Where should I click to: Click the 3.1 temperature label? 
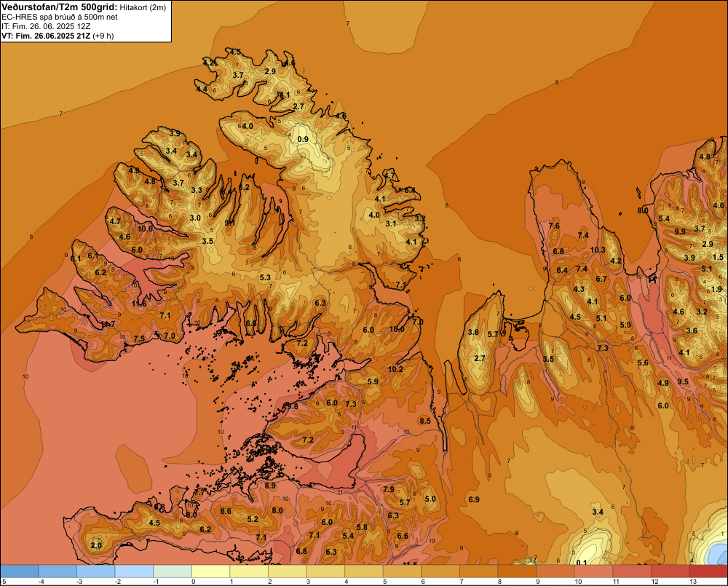coord(391,223)
